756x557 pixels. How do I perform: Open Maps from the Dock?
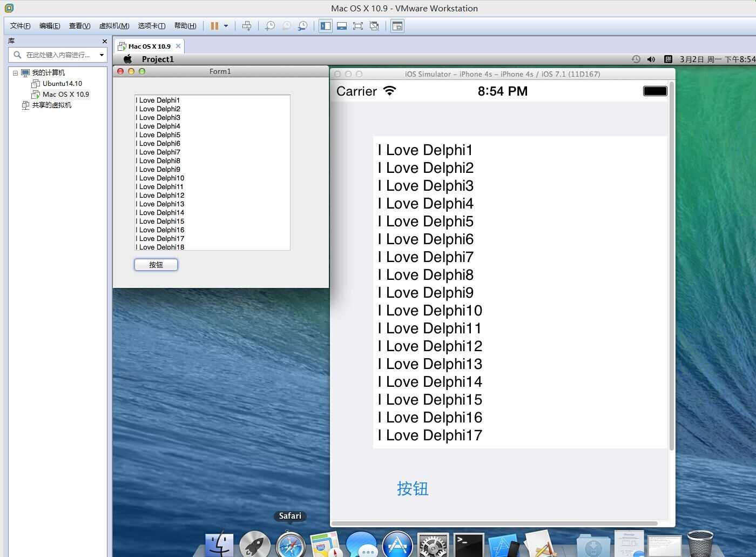(x=326, y=545)
